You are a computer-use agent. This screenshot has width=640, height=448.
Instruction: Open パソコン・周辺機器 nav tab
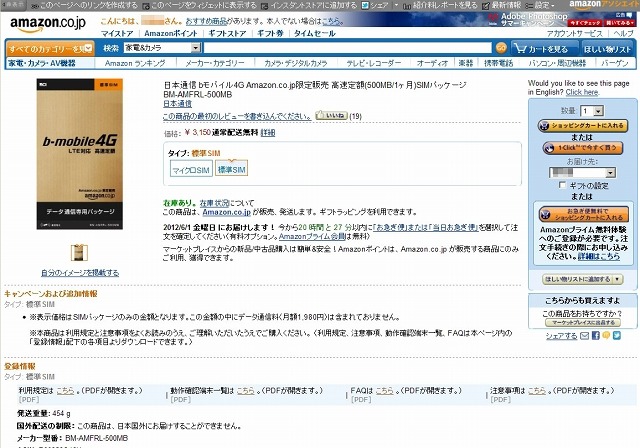point(557,63)
